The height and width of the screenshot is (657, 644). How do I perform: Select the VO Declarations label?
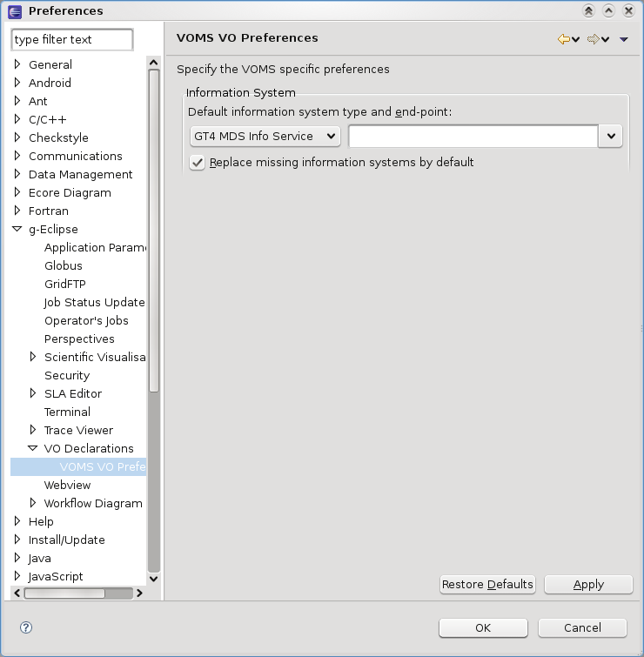tap(89, 448)
